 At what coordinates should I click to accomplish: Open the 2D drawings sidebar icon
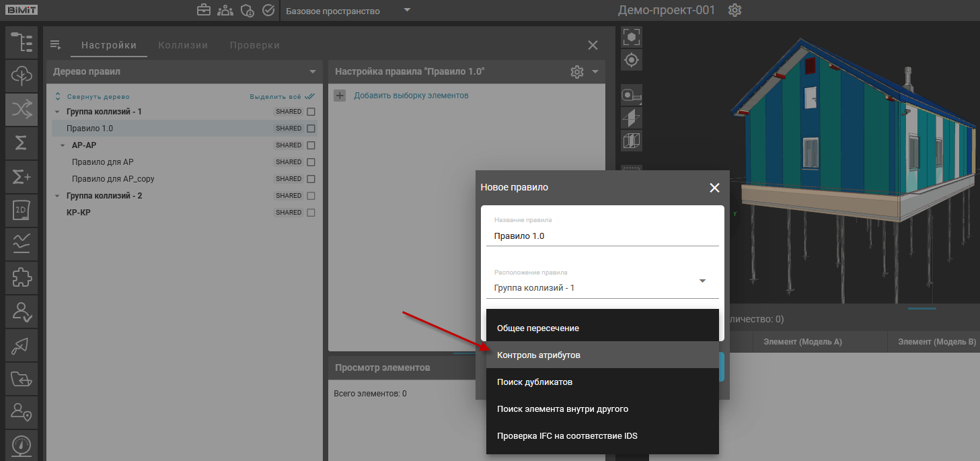coord(22,211)
